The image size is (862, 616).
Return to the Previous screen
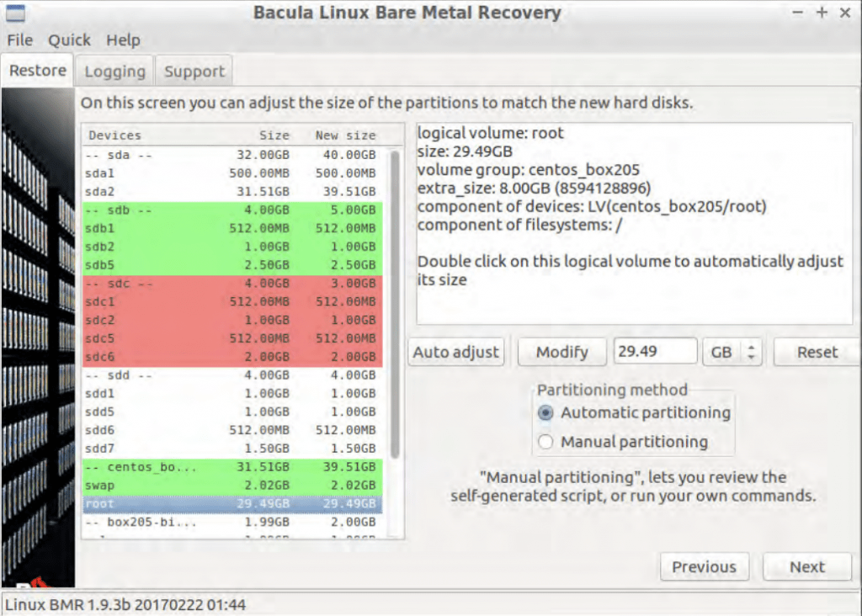point(704,567)
